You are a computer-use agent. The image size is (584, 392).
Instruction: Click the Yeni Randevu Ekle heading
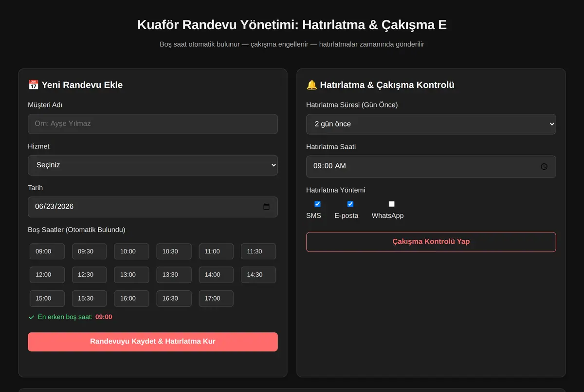(x=75, y=85)
